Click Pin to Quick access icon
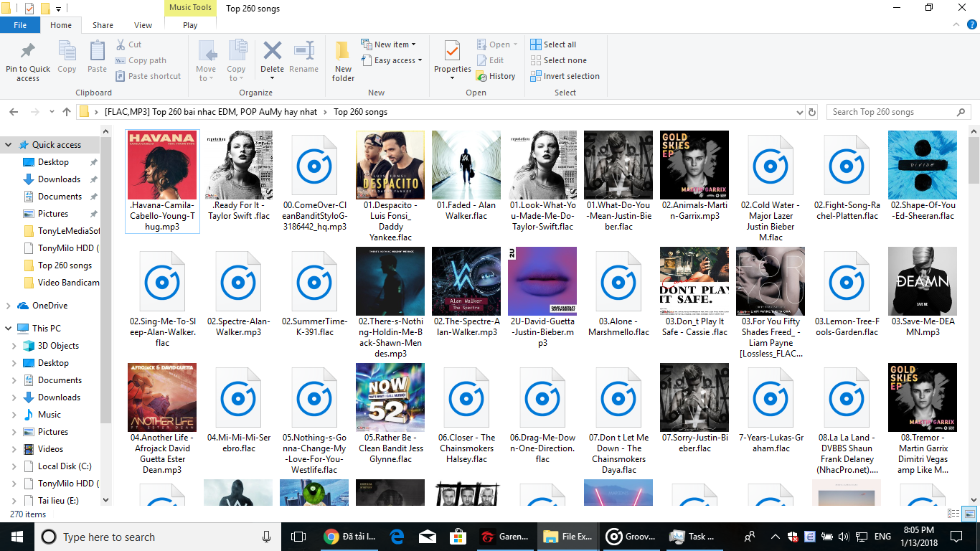980x551 pixels. click(28, 61)
